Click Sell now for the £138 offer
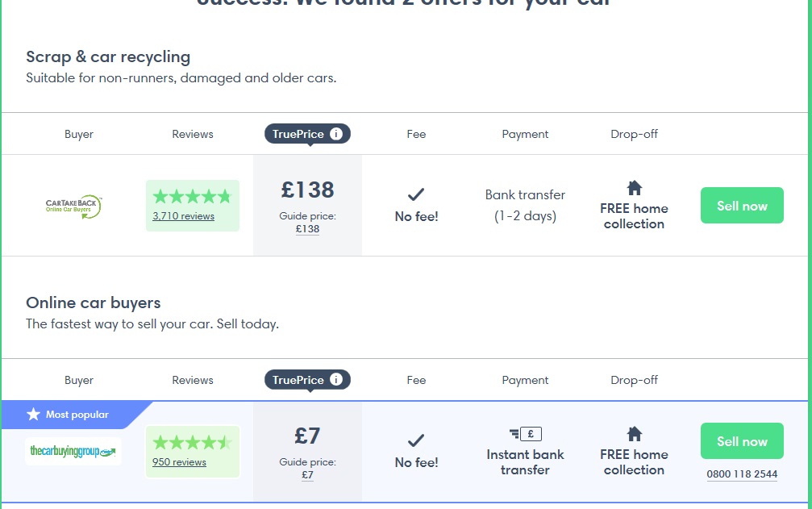Viewport: 812px width, 509px height. coord(742,206)
